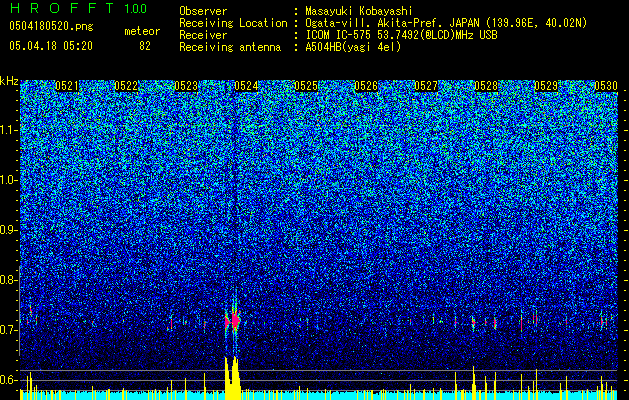
Task: Click the 'Receiver' field label
Action: pyautogui.click(x=203, y=35)
